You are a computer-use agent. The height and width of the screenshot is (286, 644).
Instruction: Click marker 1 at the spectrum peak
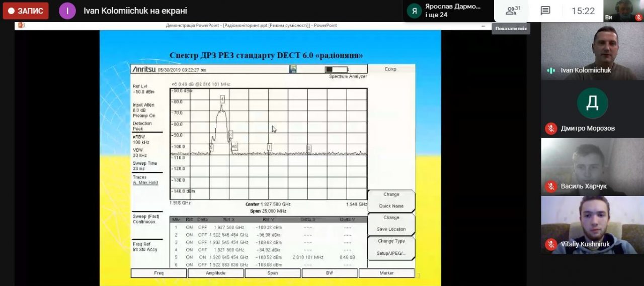222,99
